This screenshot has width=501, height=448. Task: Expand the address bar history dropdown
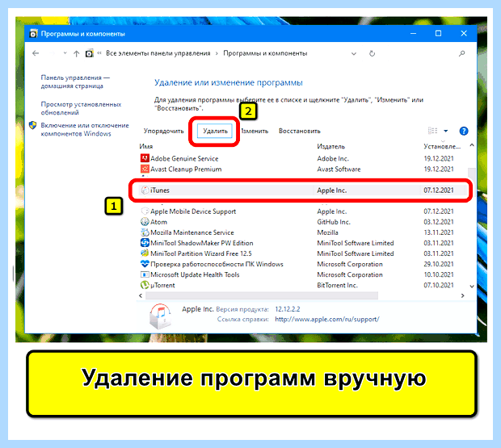coord(354,53)
